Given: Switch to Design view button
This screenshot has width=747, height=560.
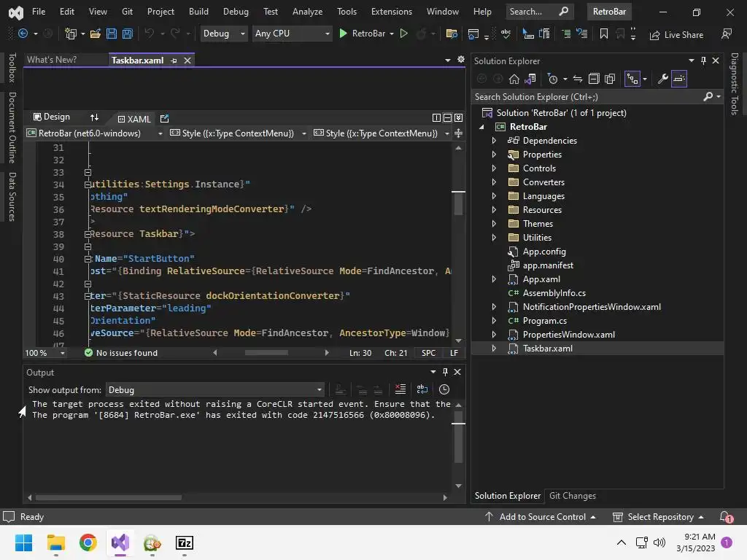Looking at the screenshot, I should coord(52,117).
